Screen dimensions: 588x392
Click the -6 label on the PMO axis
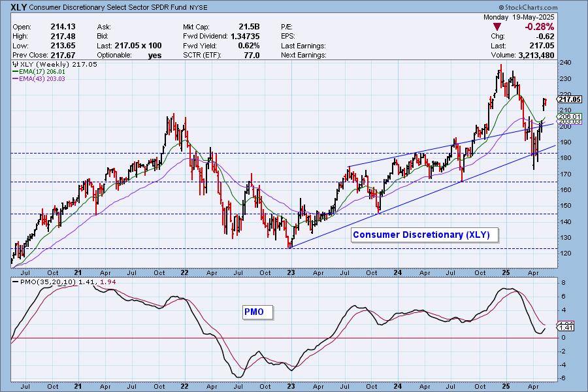coord(563,378)
